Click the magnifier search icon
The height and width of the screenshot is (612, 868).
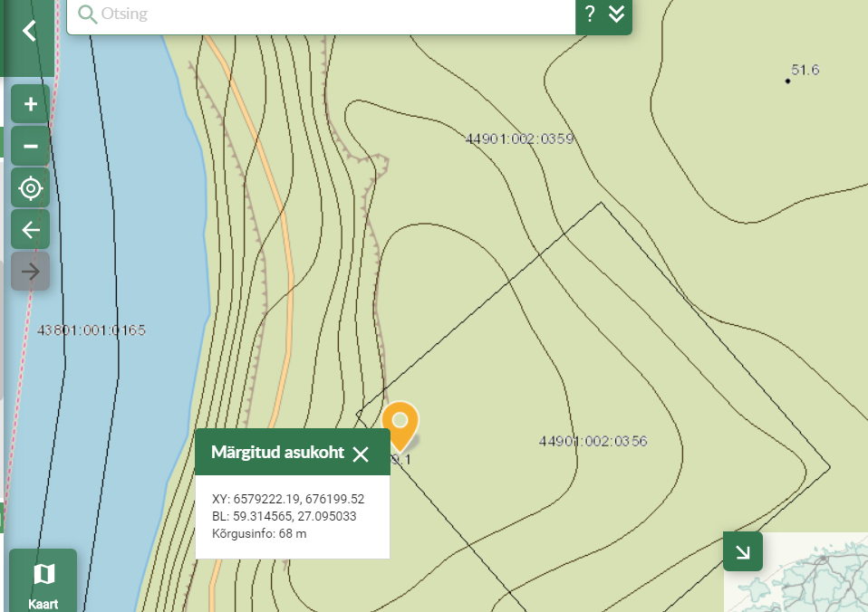88,14
